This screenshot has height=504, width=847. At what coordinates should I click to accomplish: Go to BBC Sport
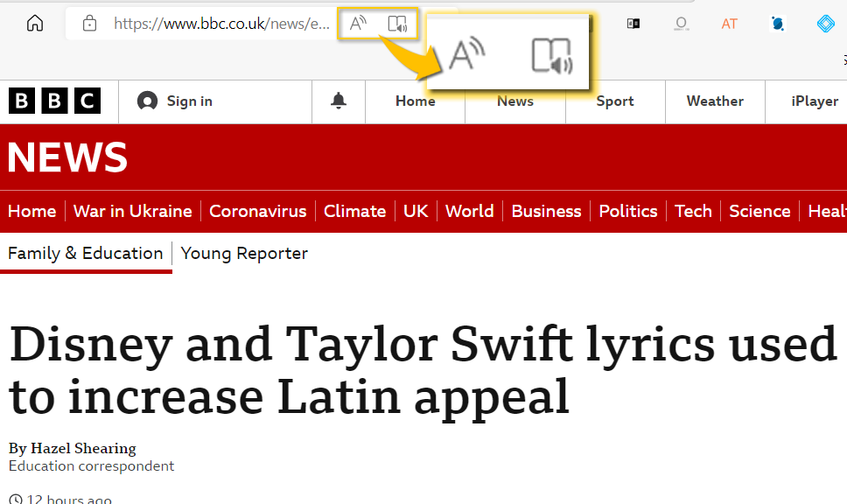tap(615, 101)
